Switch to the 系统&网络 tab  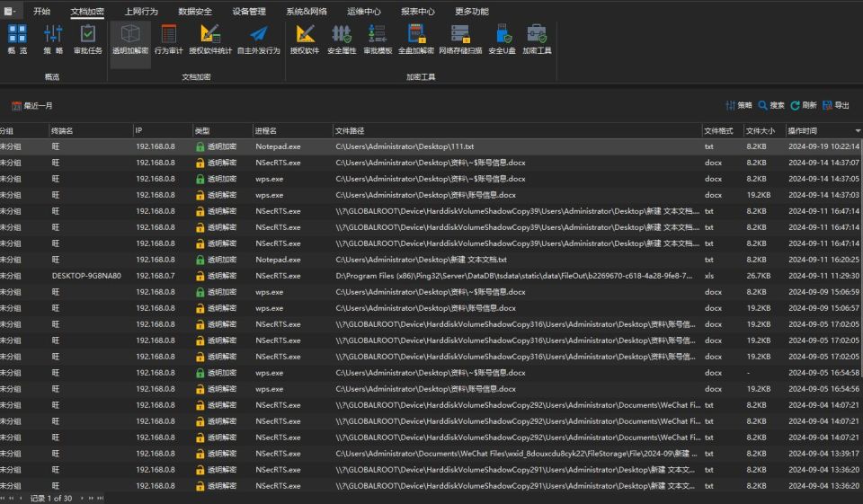306,11
